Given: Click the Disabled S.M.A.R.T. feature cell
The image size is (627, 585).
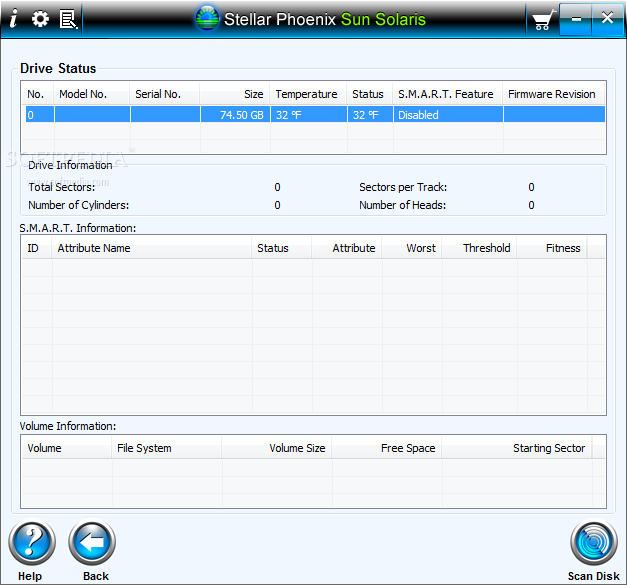Looking at the screenshot, I should click(x=448, y=115).
